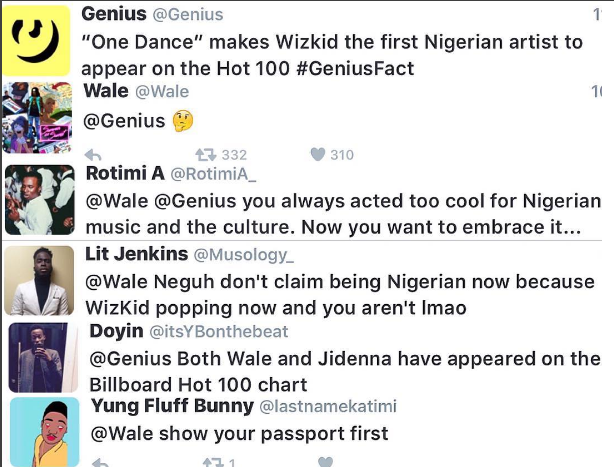The width and height of the screenshot is (614, 467).
Task: Open Lit Jenkins' avatar
Action: coord(39,280)
